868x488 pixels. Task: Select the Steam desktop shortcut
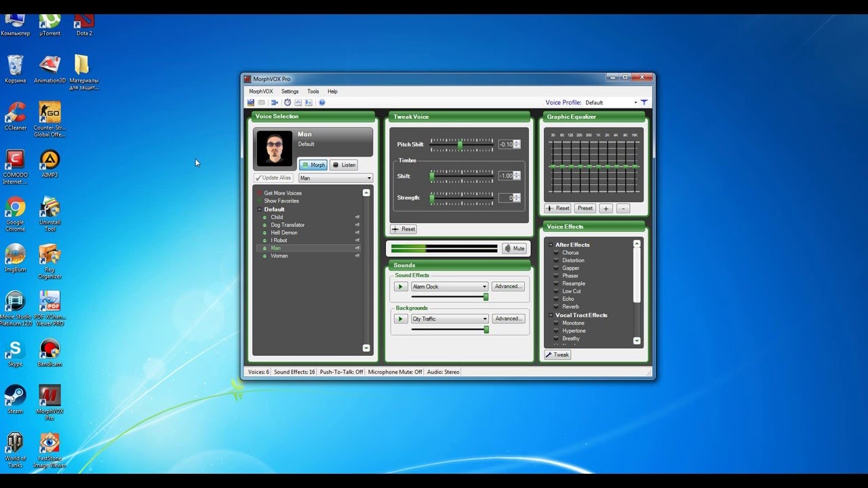click(x=16, y=400)
